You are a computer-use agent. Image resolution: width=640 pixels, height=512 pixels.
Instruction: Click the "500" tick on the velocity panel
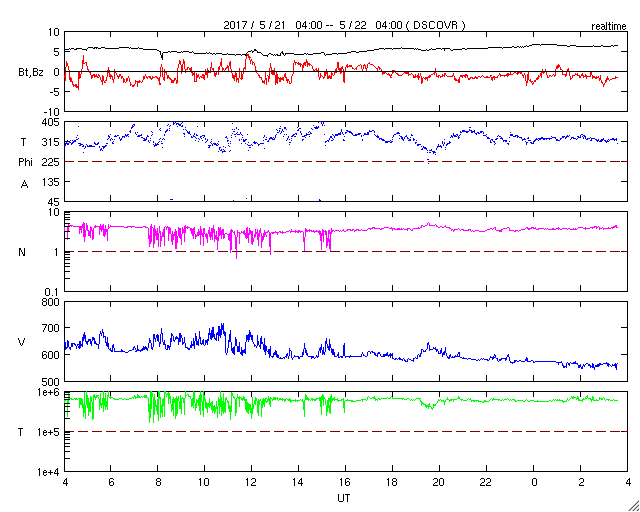pos(51,382)
